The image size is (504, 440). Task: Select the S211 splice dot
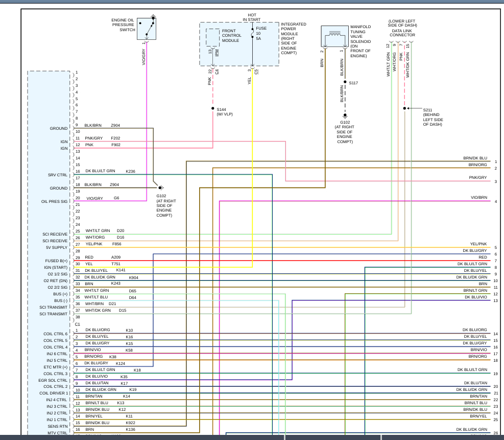[x=404, y=108]
